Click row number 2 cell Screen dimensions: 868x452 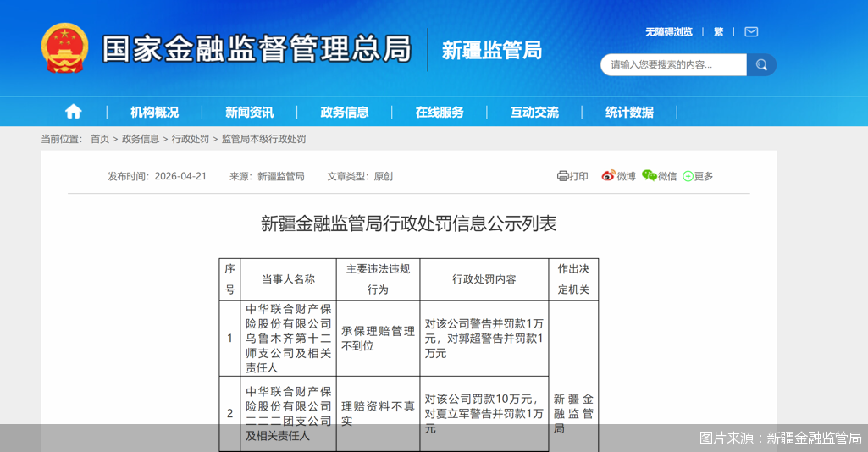click(x=229, y=413)
